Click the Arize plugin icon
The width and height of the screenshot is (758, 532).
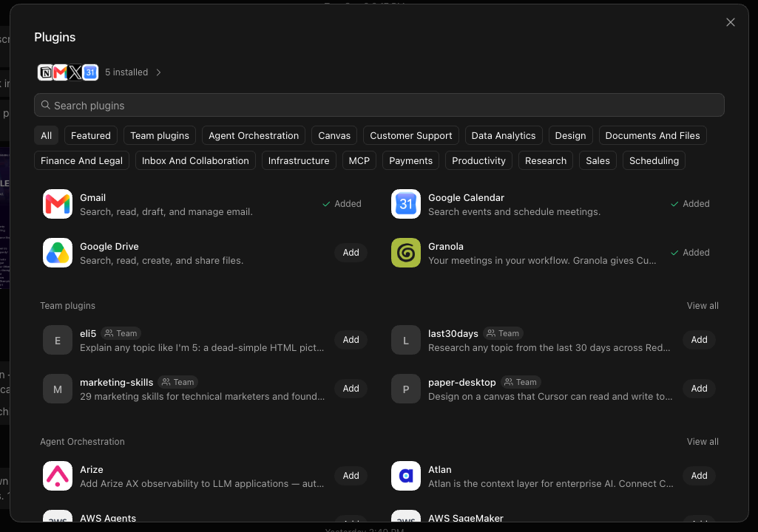(58, 476)
